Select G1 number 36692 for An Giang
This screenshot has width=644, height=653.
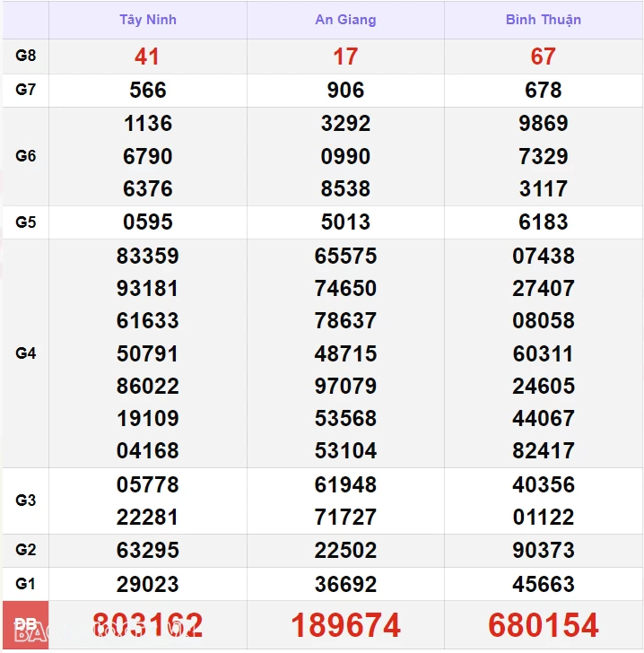345,584
